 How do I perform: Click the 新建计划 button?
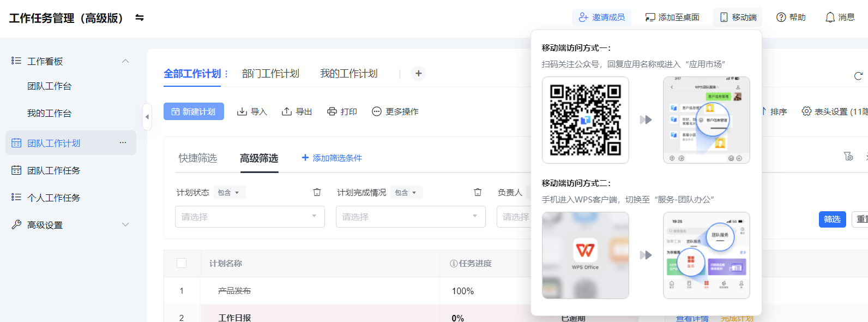(x=194, y=111)
